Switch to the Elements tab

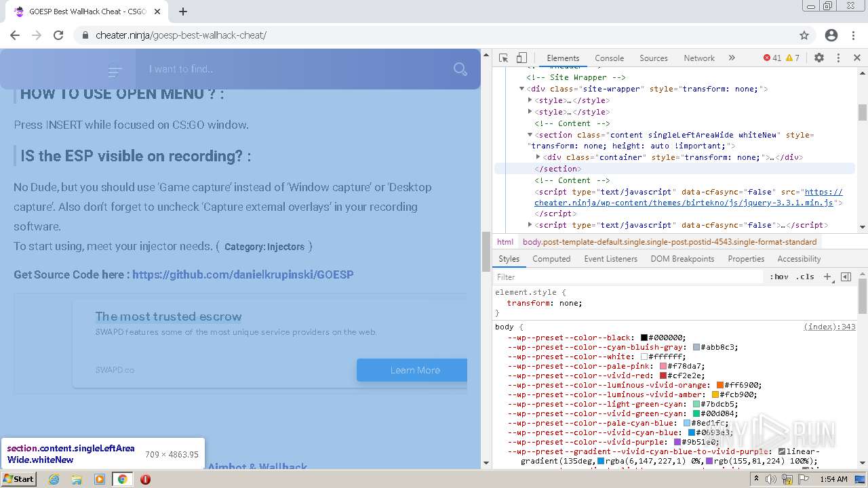pos(563,58)
